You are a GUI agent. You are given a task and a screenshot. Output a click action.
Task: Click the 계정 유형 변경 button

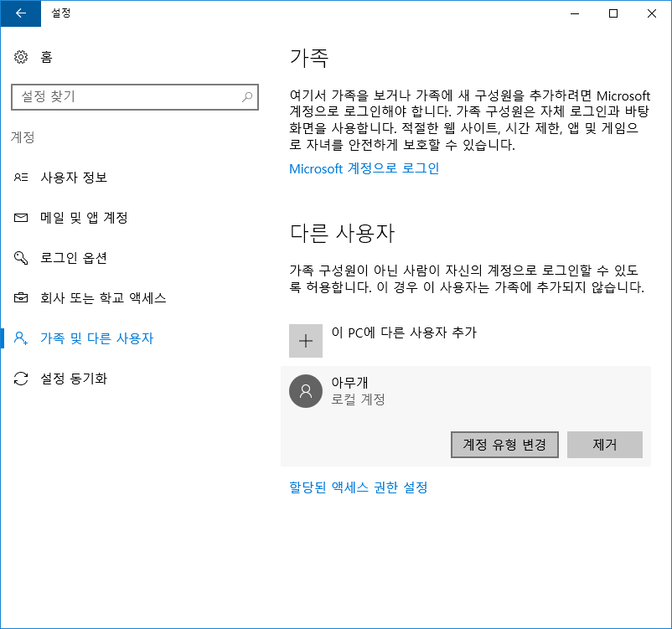504,445
